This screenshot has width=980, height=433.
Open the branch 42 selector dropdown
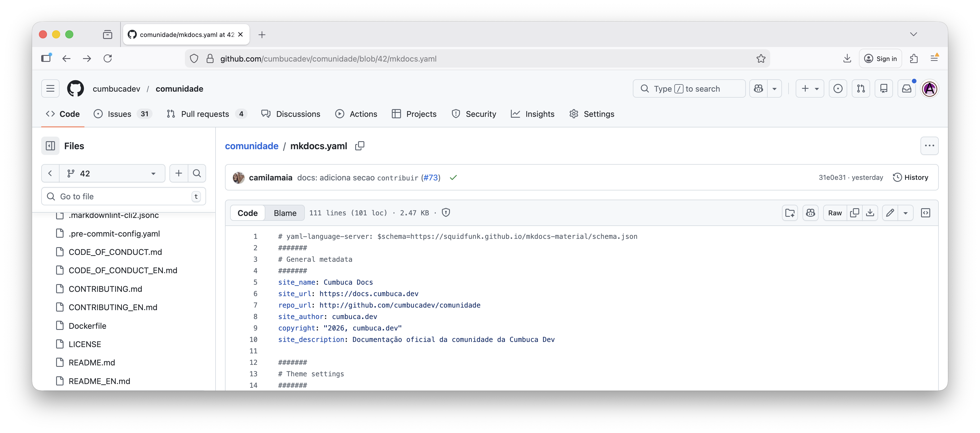pyautogui.click(x=112, y=174)
